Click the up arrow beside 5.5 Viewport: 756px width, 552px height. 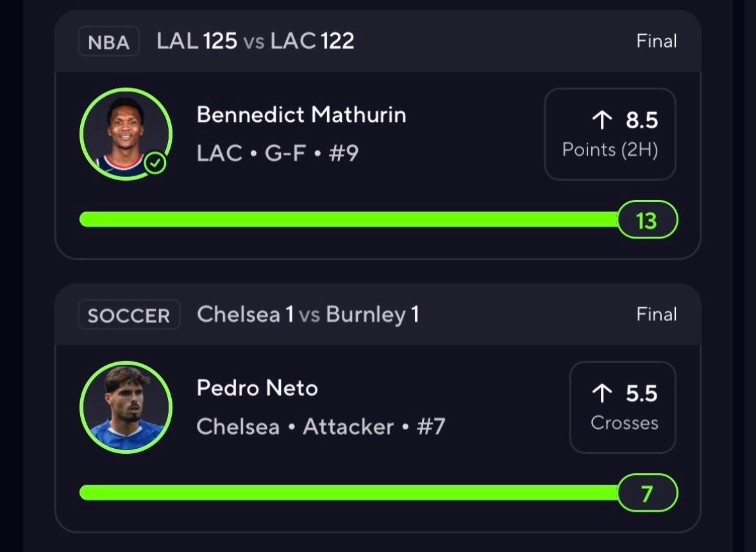pos(601,393)
